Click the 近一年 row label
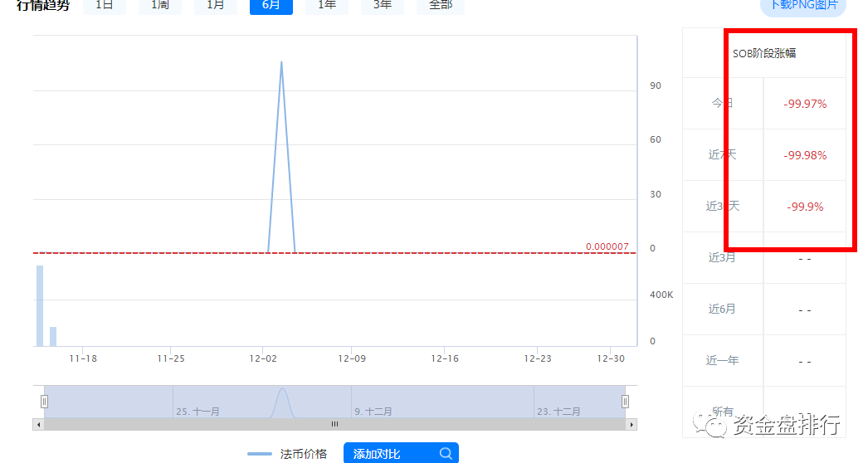This screenshot has height=463, width=868. click(x=722, y=361)
